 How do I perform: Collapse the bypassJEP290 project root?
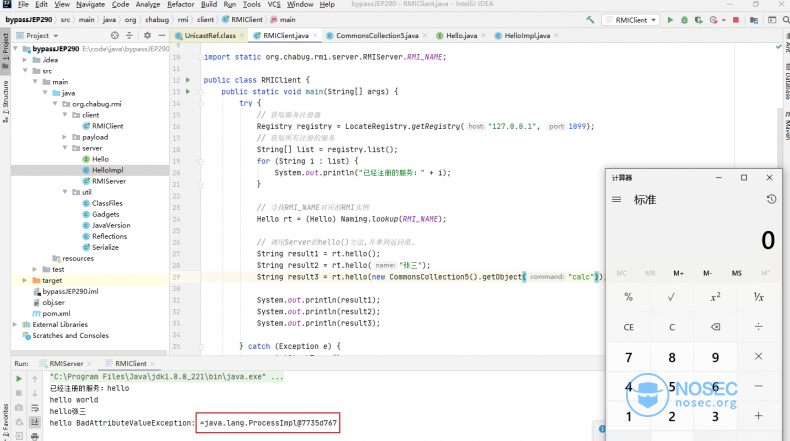tap(15, 49)
